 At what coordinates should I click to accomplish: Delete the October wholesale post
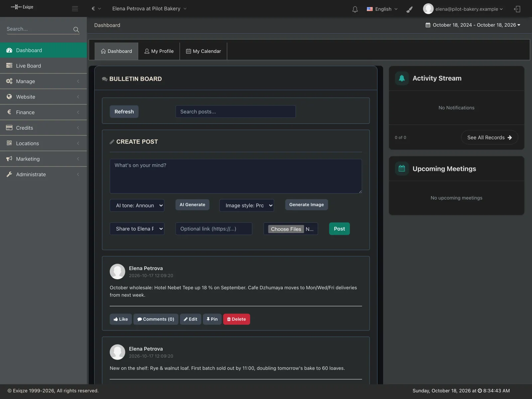236,319
